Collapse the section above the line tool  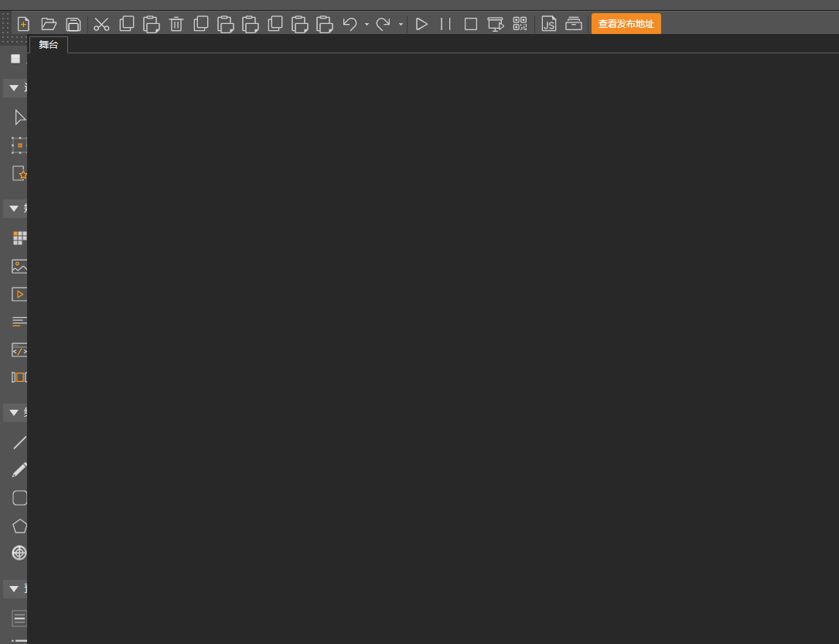click(x=15, y=412)
